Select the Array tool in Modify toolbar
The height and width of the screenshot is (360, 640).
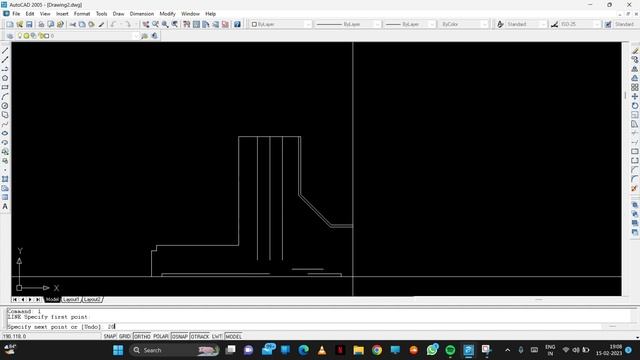pos(635,87)
